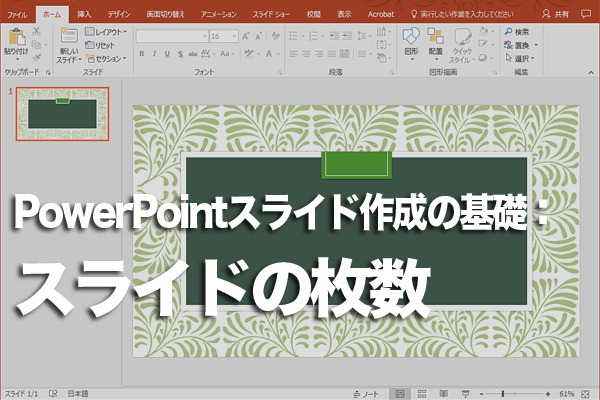The height and width of the screenshot is (400, 600).
Task: Toggle left text alignment
Action: 293,54
